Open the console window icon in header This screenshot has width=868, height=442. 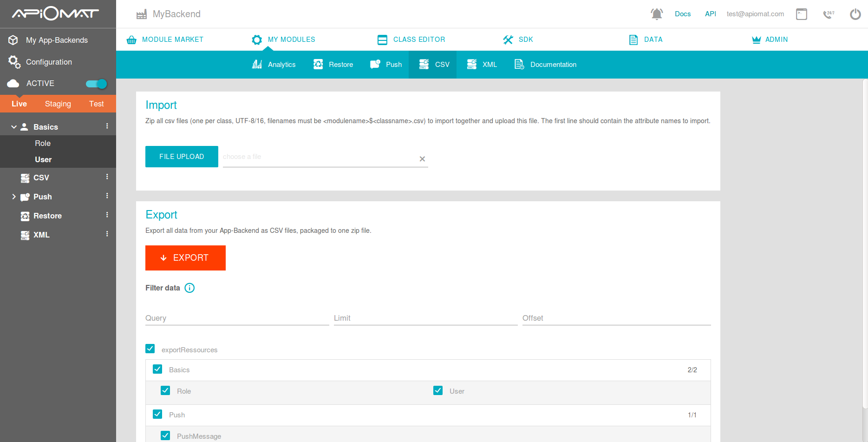tap(802, 14)
